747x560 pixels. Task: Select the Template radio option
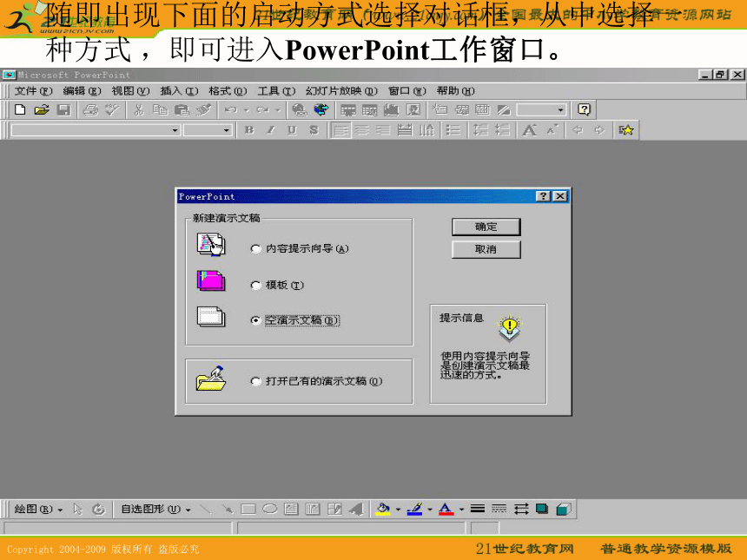click(x=256, y=286)
